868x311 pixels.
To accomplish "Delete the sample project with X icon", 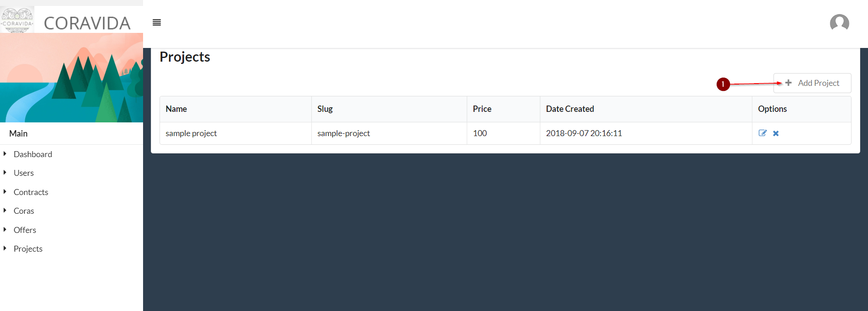I will point(776,133).
